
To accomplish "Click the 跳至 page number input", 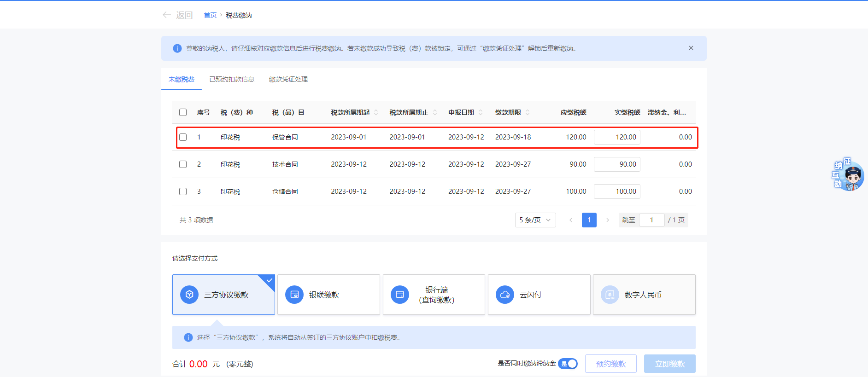I will pos(651,220).
